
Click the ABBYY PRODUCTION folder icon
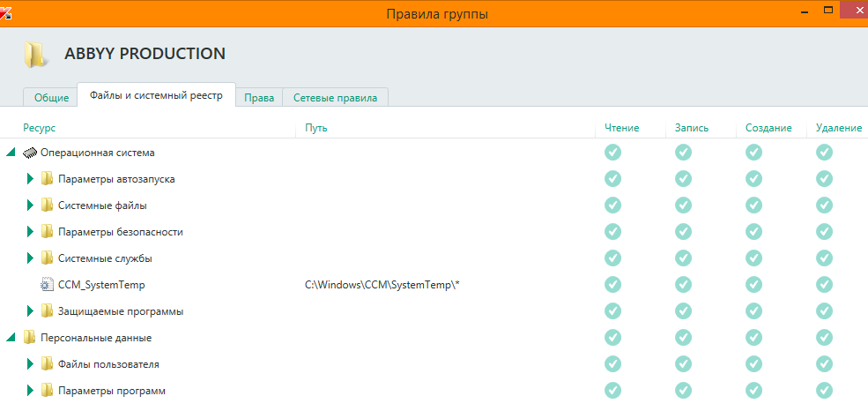(35, 55)
